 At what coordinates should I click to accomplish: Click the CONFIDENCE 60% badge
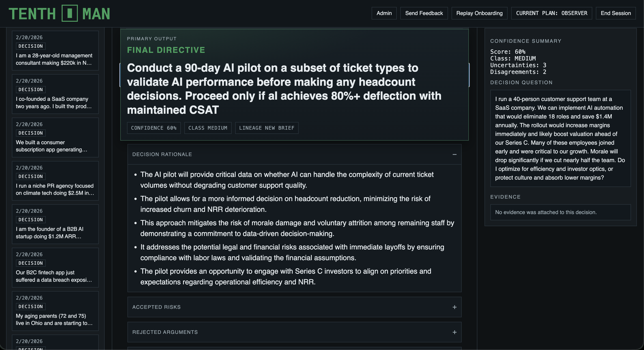point(153,128)
